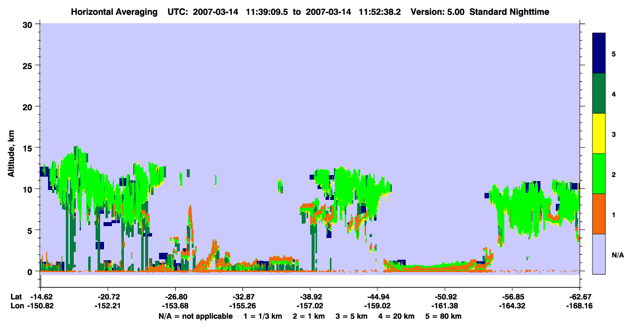The width and height of the screenshot is (644, 330).
Task: Click latitude value -26.80
Action: (175, 297)
